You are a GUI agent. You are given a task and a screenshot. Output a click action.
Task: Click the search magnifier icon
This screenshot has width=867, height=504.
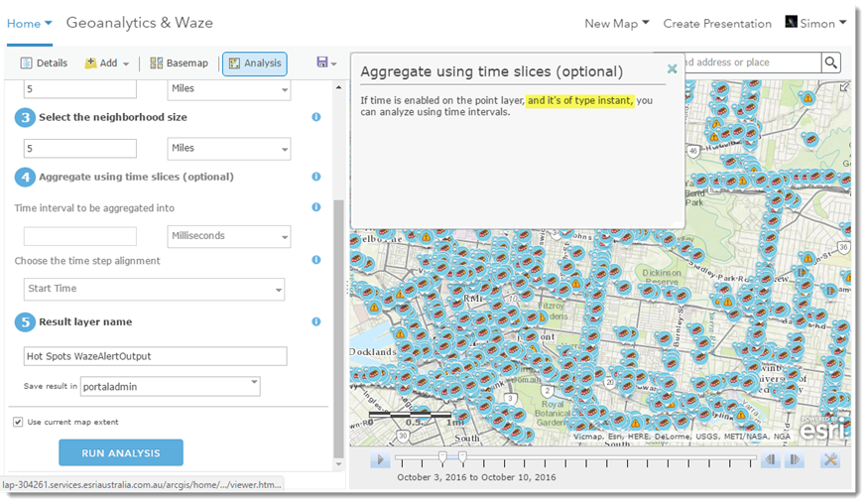(x=830, y=63)
